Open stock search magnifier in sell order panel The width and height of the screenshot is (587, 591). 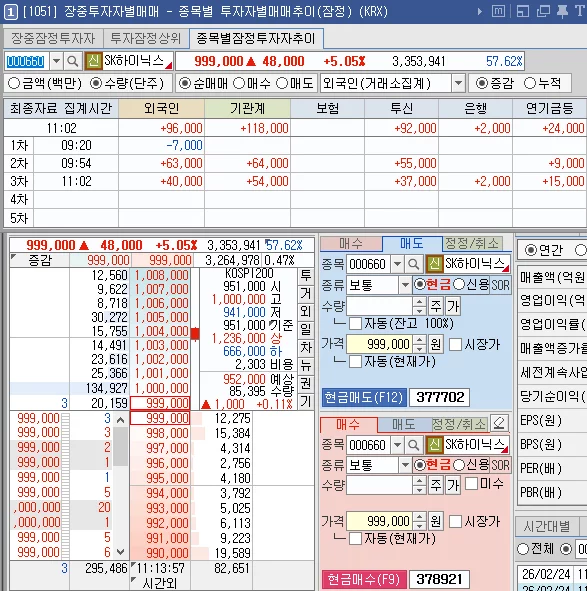414,264
